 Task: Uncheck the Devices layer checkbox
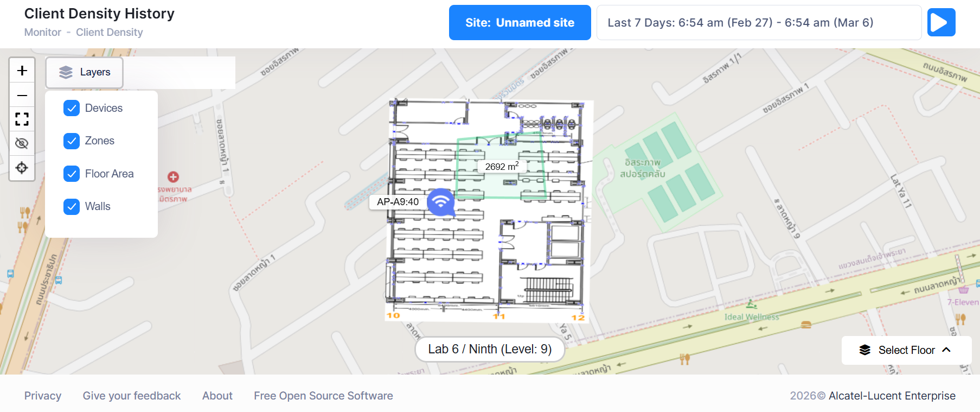click(x=72, y=109)
